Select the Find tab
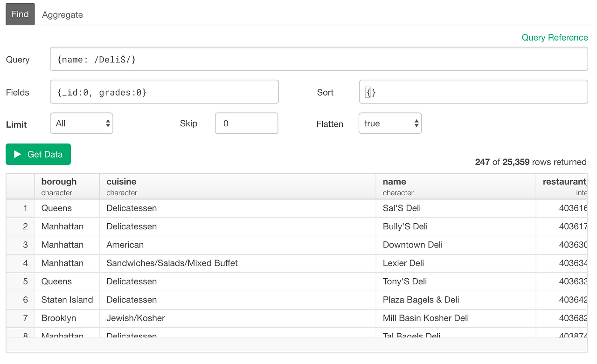 (20, 14)
